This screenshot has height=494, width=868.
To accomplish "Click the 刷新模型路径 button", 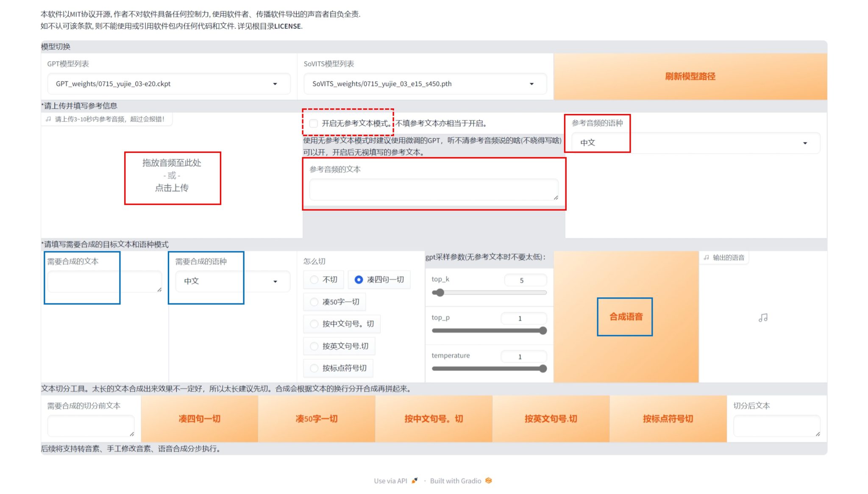I will point(690,76).
